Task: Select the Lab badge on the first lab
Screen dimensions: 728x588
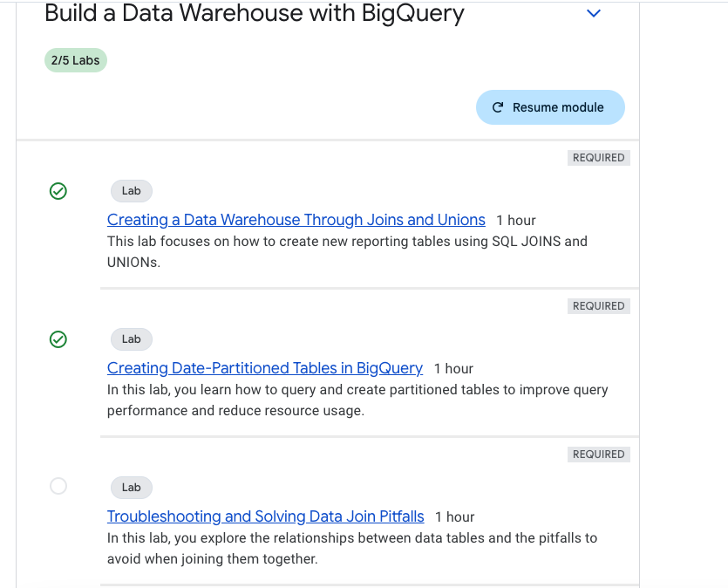Action: click(131, 190)
